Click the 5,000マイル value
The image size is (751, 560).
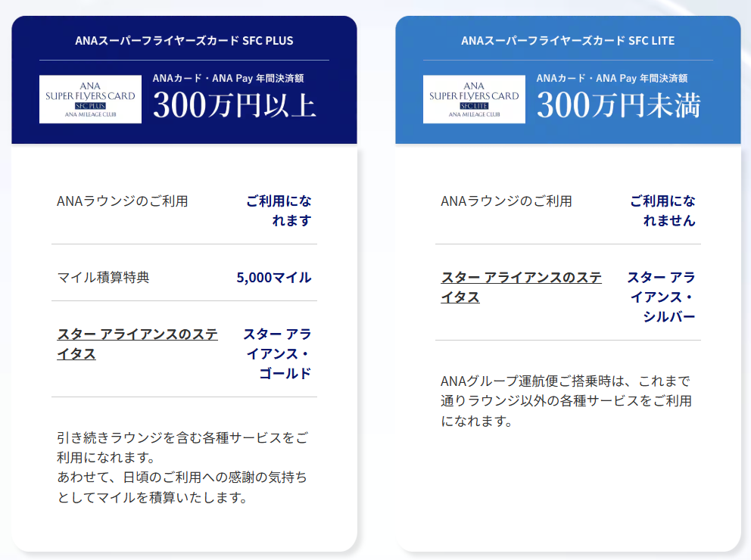273,277
